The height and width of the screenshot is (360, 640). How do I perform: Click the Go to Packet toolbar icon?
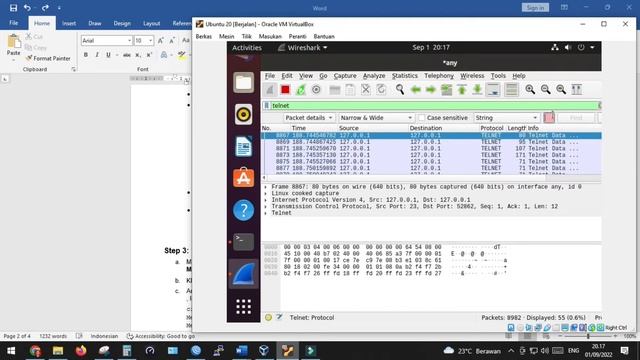tap(447, 89)
